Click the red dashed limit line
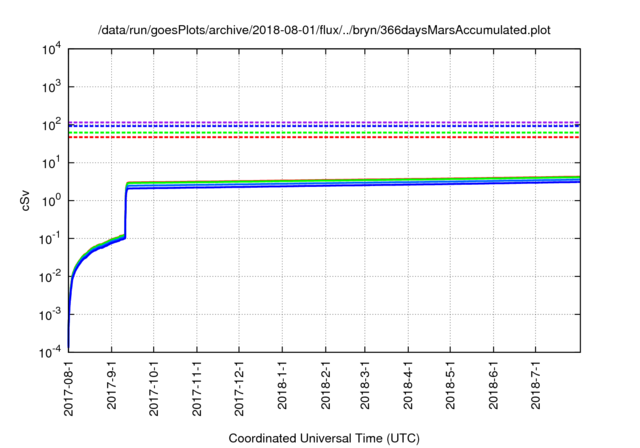The width and height of the screenshot is (640, 448). click(x=324, y=138)
